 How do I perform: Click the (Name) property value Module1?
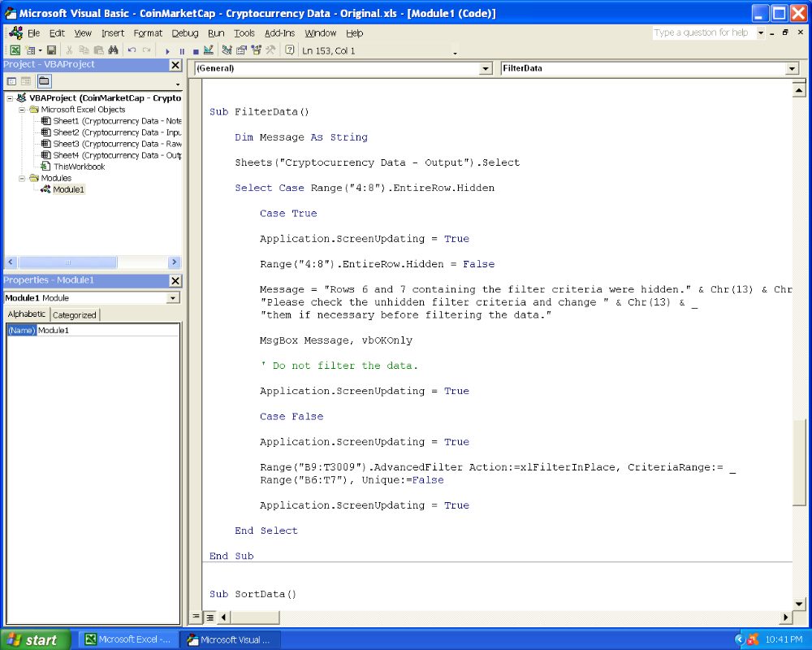[x=108, y=330]
